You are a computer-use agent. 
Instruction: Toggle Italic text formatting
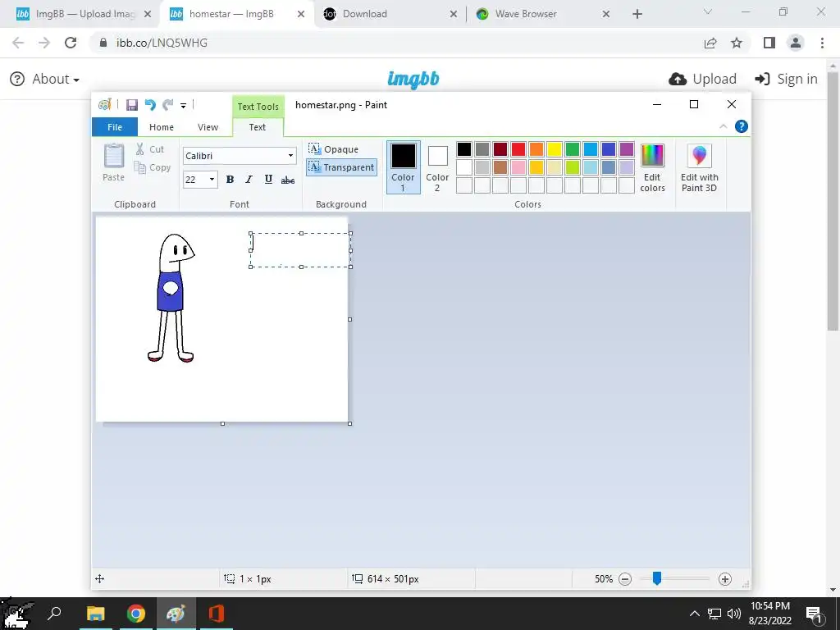pos(249,180)
